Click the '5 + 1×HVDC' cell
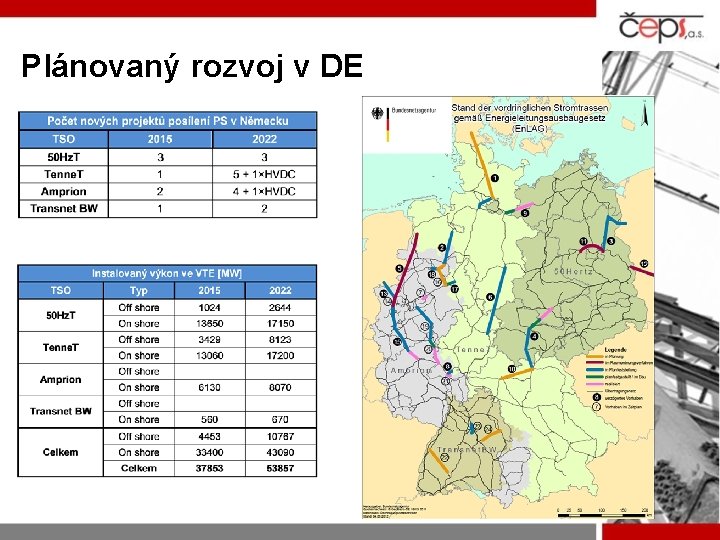The width and height of the screenshot is (720, 540). click(x=264, y=174)
